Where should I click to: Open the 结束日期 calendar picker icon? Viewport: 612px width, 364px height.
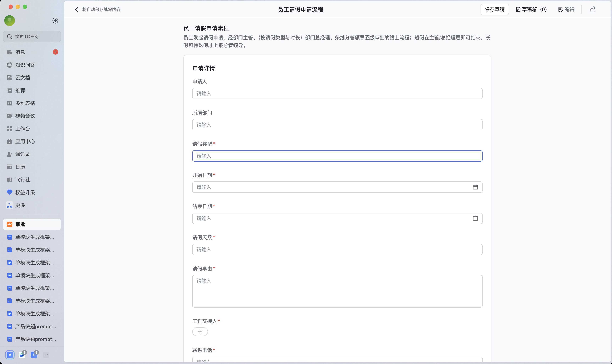coord(475,218)
